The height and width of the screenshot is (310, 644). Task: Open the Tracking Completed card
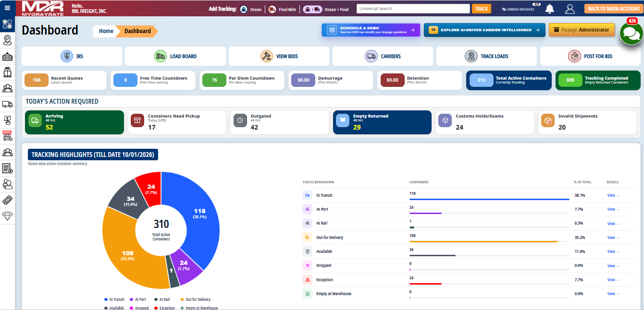point(598,80)
